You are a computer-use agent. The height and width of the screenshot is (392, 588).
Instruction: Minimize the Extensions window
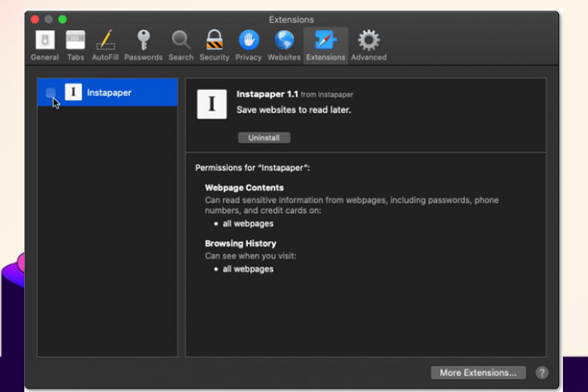click(x=49, y=19)
